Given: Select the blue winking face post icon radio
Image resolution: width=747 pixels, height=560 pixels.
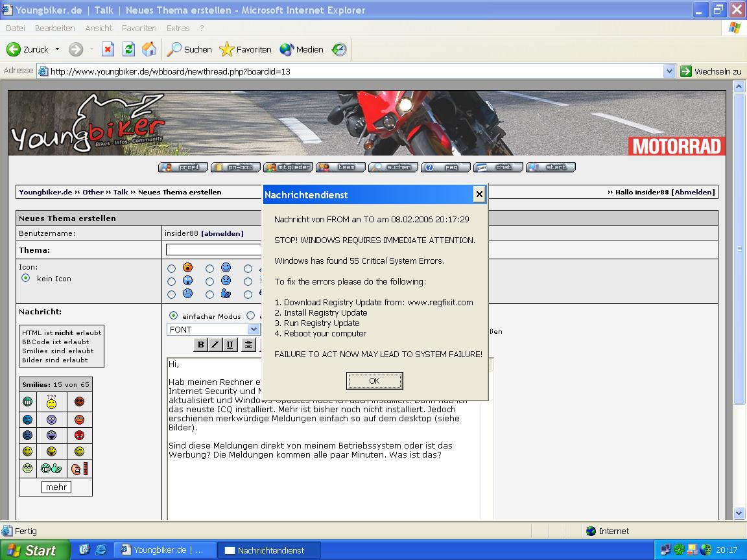Looking at the screenshot, I should [209, 268].
